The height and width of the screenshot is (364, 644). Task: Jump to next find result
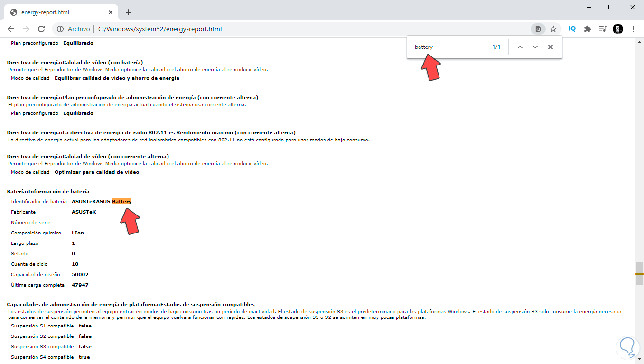tap(535, 47)
